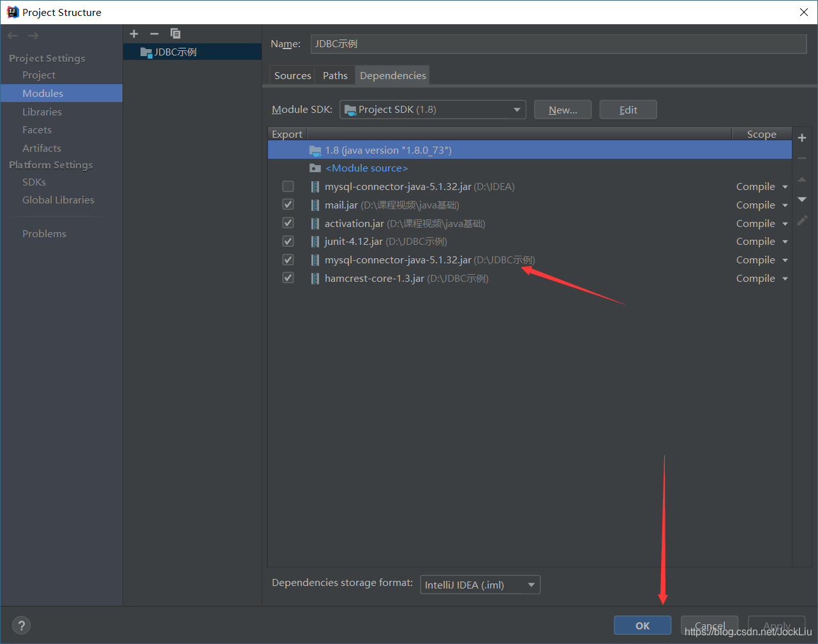Toggle export checkbox for mail.jar
The image size is (818, 644).
(288, 205)
